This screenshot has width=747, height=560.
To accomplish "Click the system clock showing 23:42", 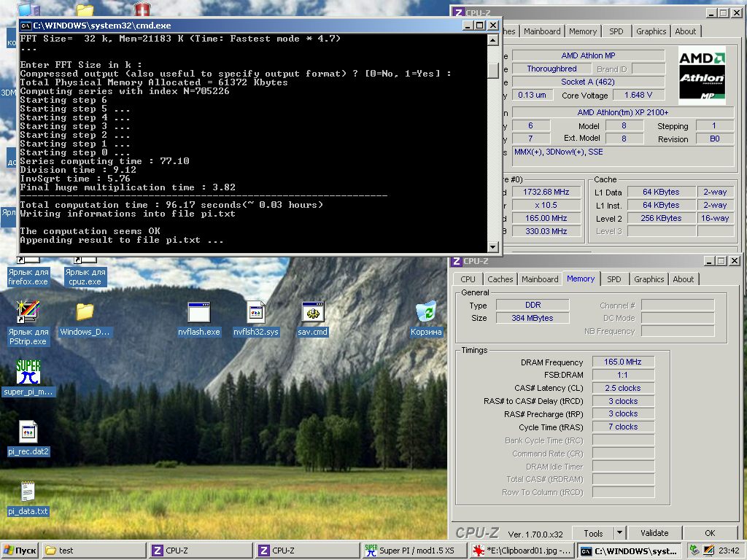I will coord(729,551).
